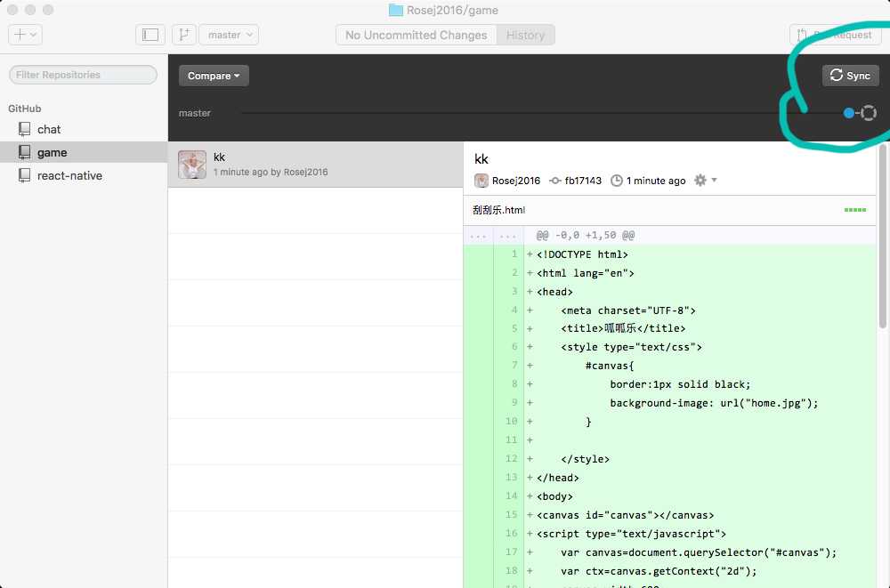Image resolution: width=890 pixels, height=588 pixels.
Task: Click the game repository book icon
Action: pyautogui.click(x=24, y=152)
